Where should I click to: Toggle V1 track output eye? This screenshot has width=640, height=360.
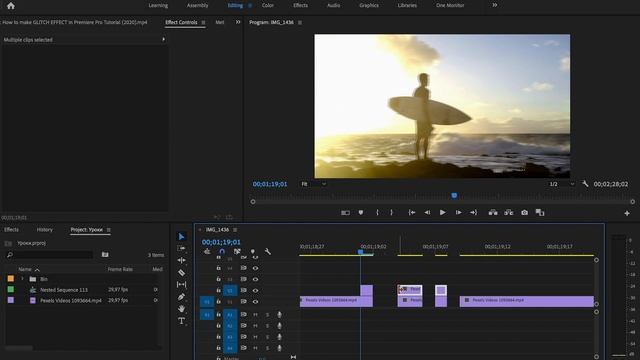[255, 302]
